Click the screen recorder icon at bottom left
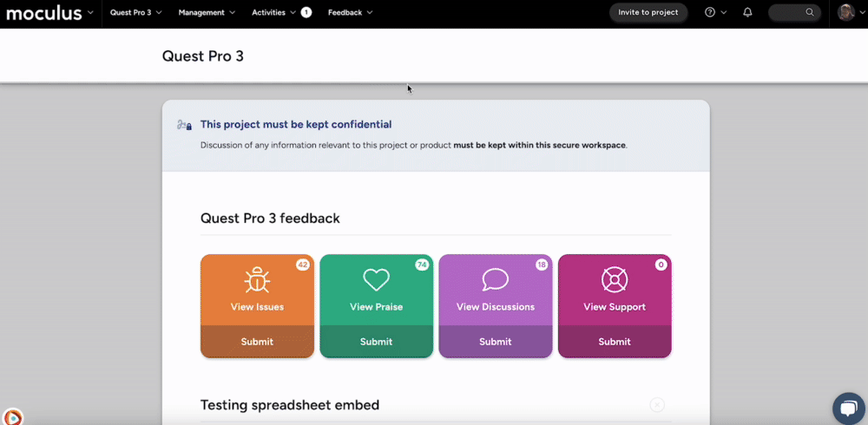Viewport: 868px width, 425px height. point(11,418)
